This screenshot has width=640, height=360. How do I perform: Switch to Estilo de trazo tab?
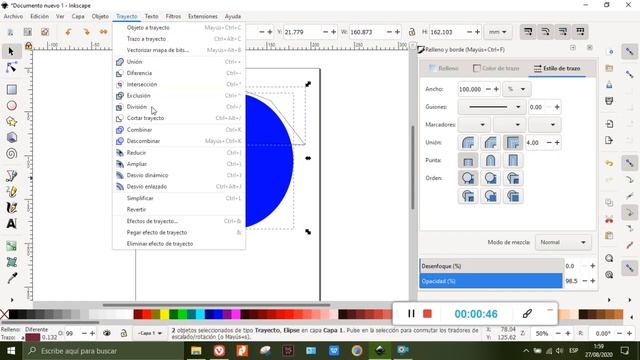tap(557, 68)
